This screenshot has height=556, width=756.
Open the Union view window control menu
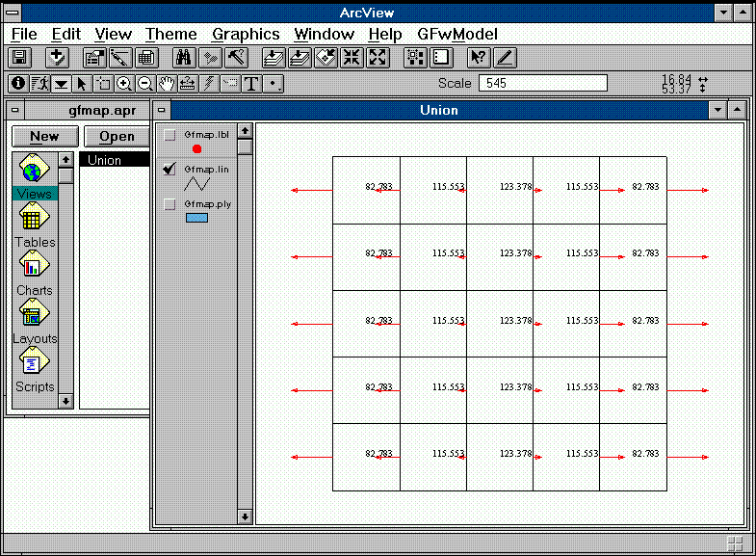coord(163,110)
